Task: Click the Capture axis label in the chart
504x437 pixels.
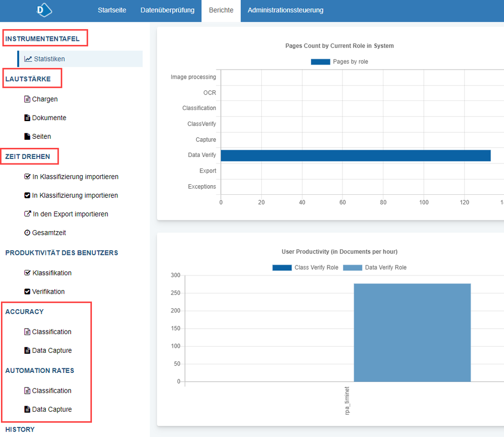Action: pyautogui.click(x=206, y=140)
